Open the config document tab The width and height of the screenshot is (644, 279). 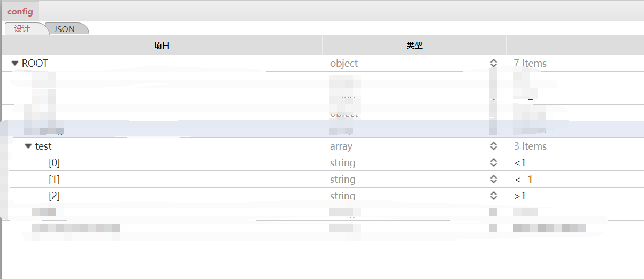coord(20,11)
